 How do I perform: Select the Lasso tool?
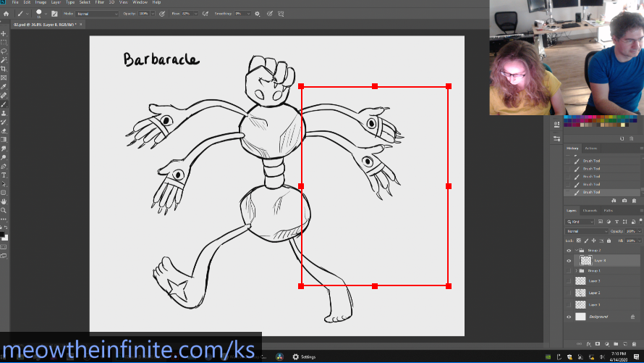pyautogui.click(x=4, y=51)
